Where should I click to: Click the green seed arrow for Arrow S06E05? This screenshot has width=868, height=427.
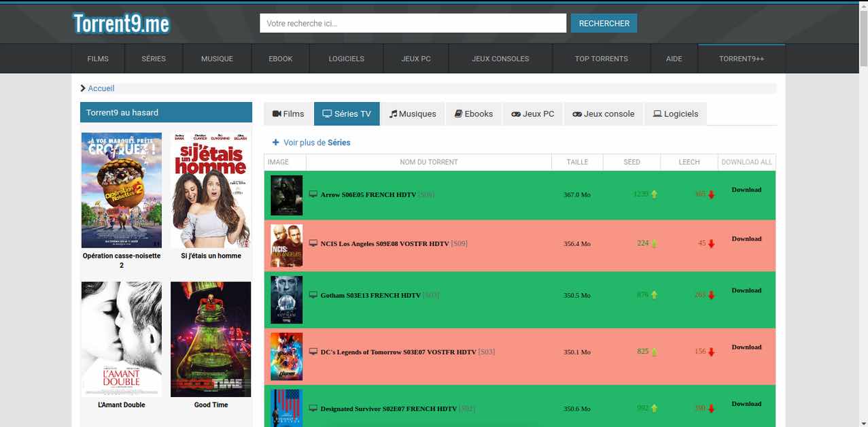coord(655,194)
